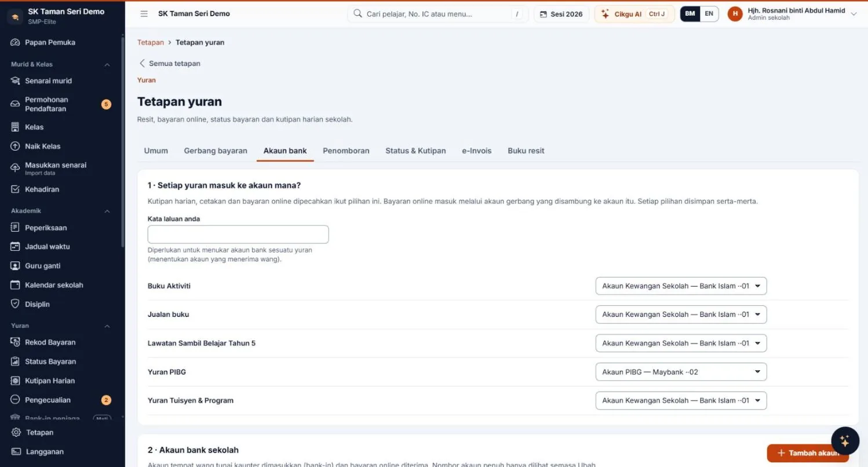Open Lawatan Sambil Belajar Tahun 5 dropdown
Viewport: 868px width, 467px height.
[681, 343]
